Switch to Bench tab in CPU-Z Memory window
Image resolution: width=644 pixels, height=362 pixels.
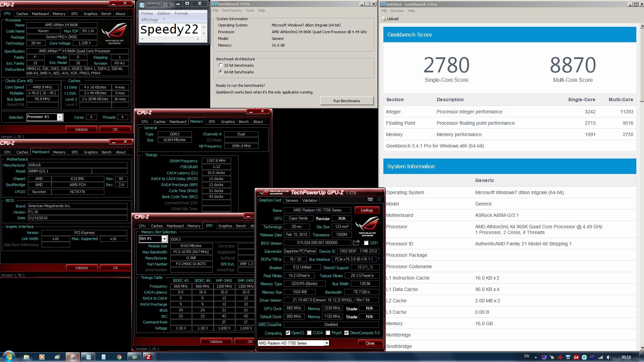tap(244, 122)
